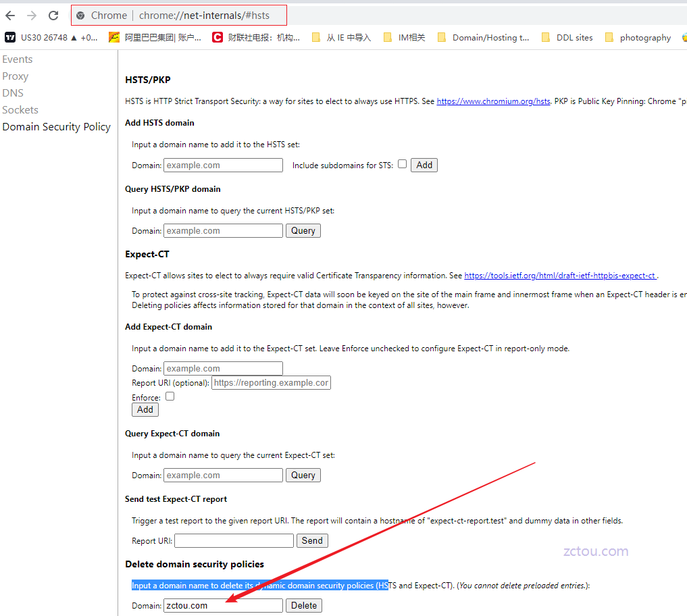Open the photography bookmark folder
This screenshot has width=687, height=616.
coord(638,38)
